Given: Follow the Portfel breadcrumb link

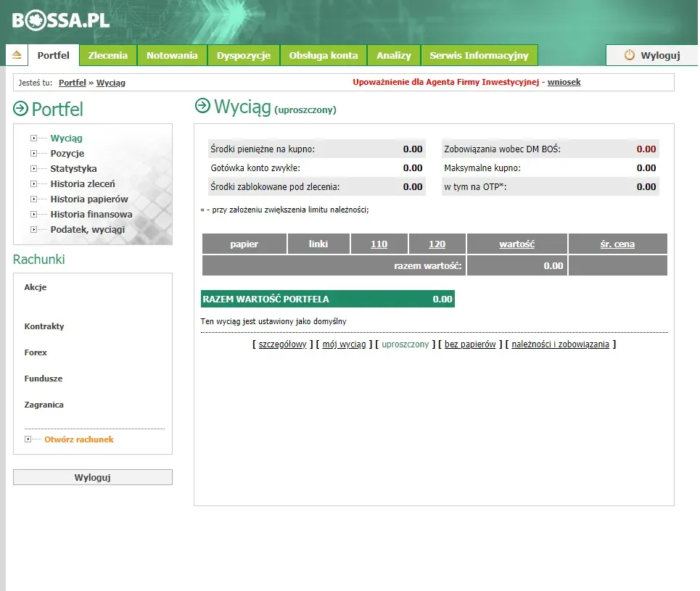Looking at the screenshot, I should 73,83.
